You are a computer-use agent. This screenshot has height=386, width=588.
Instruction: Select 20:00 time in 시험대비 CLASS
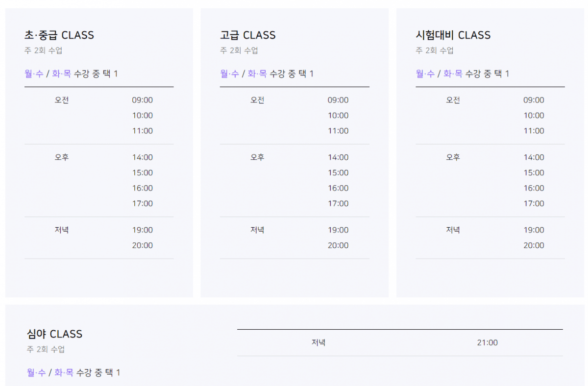[534, 245]
